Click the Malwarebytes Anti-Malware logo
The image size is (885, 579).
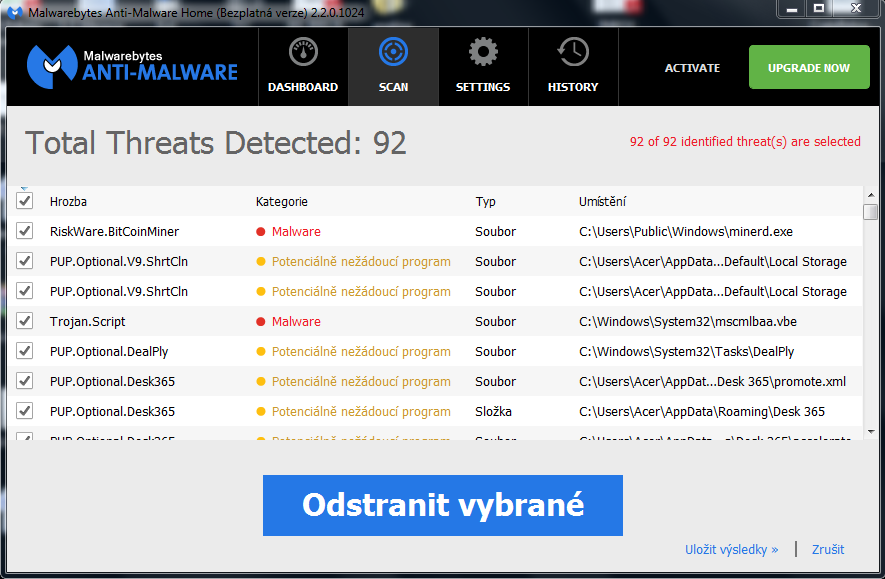pos(132,67)
